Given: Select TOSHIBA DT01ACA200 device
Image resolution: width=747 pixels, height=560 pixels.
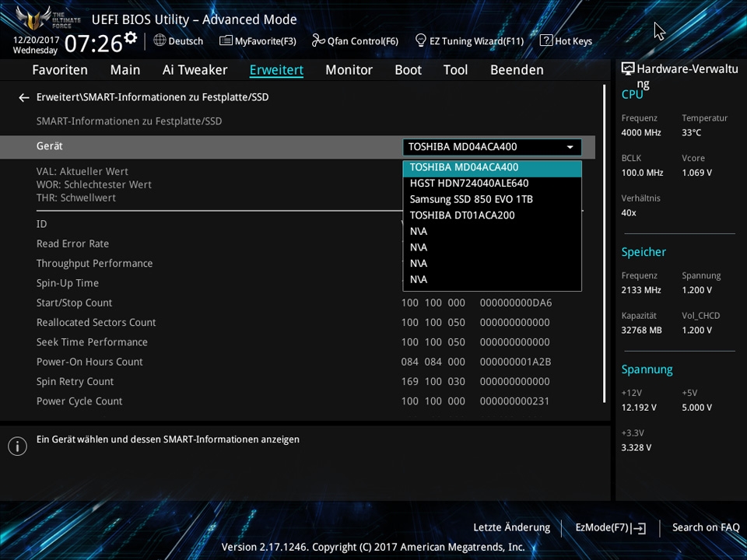Looking at the screenshot, I should [492, 215].
